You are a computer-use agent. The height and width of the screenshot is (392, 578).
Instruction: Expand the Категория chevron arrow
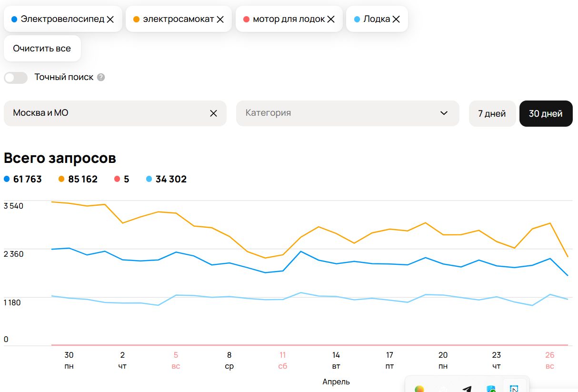point(444,113)
